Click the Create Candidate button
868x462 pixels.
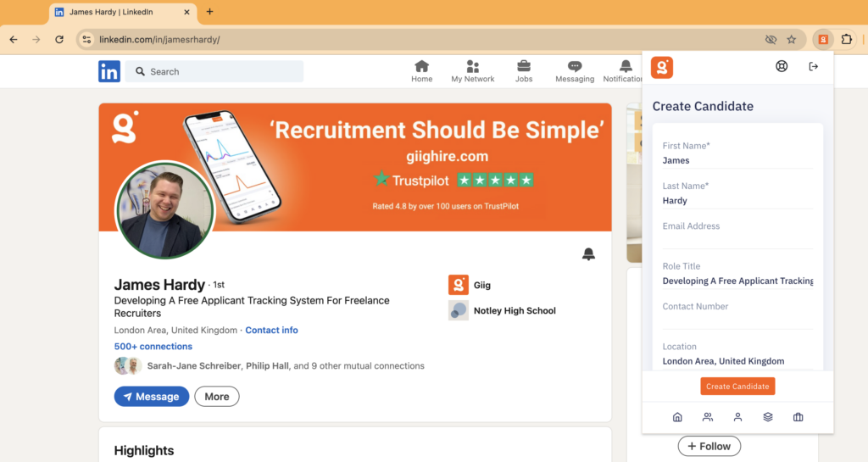tap(737, 387)
